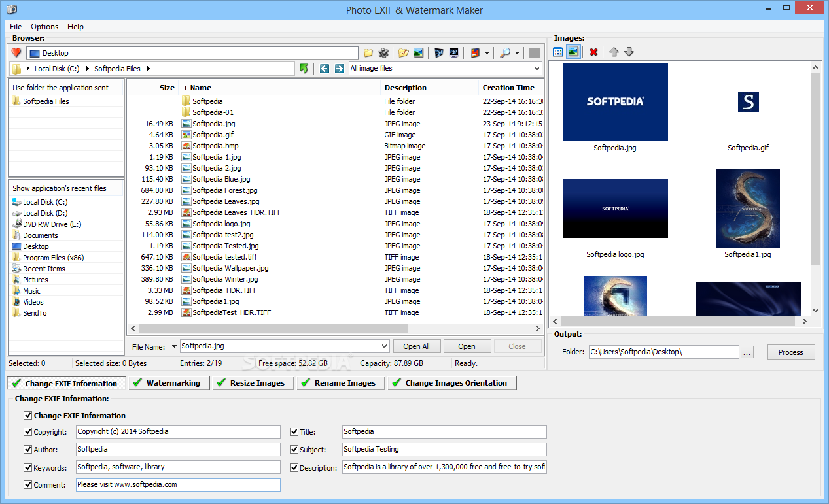Click the Open All button

[417, 346]
